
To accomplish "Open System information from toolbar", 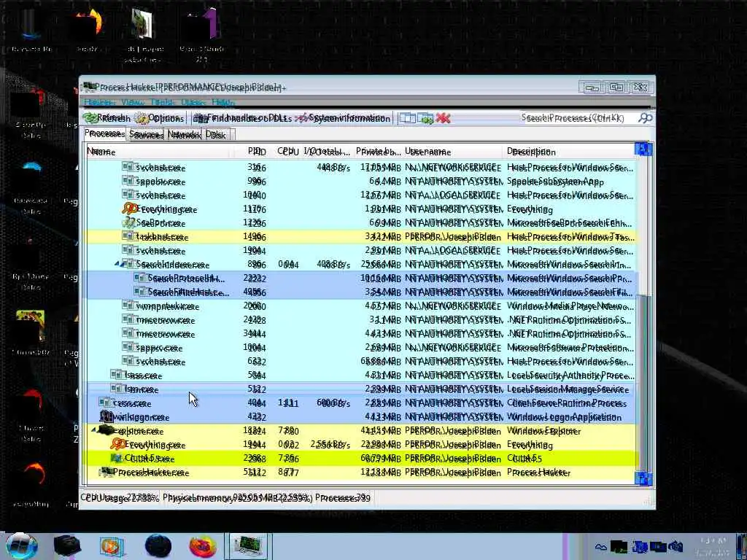I will tap(343, 117).
